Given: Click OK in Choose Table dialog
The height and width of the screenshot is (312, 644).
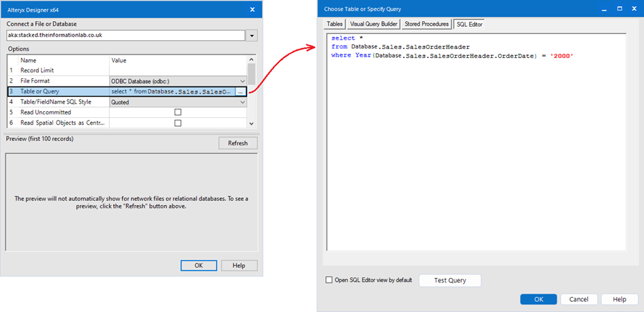Looking at the screenshot, I should pyautogui.click(x=539, y=299).
